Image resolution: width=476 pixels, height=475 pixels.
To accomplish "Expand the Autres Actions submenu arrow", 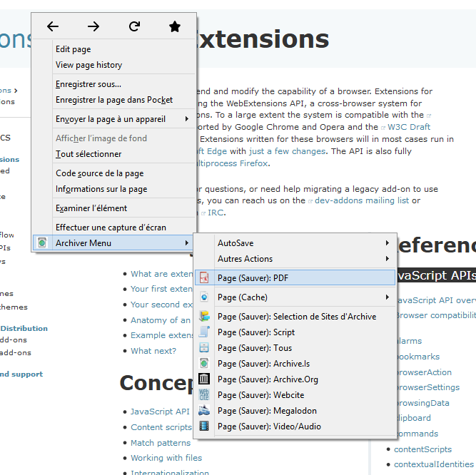I will point(388,259).
